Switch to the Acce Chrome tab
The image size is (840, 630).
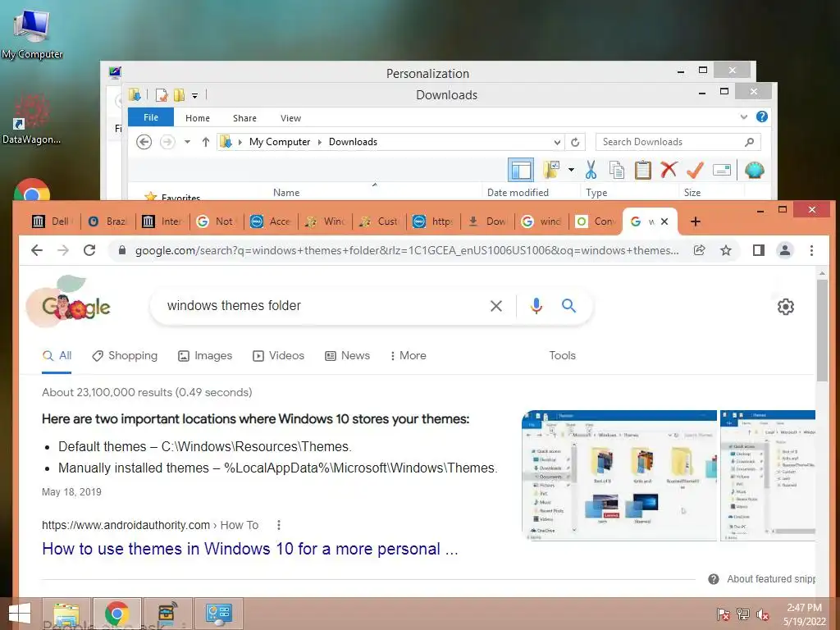pyautogui.click(x=271, y=221)
